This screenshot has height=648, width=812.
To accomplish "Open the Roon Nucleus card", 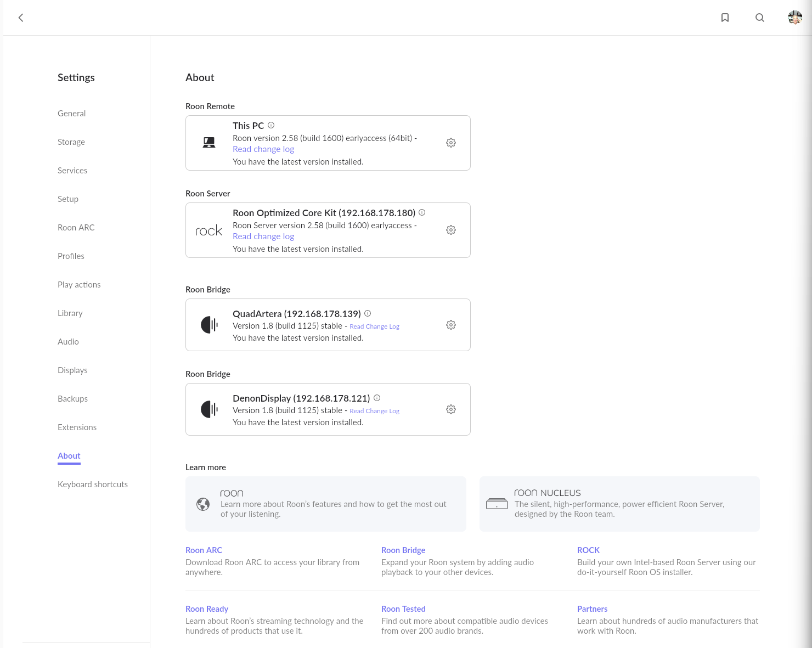I will pyautogui.click(x=619, y=504).
